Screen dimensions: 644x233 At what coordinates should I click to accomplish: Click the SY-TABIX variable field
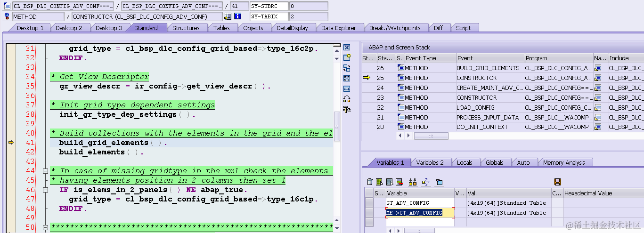(269, 16)
